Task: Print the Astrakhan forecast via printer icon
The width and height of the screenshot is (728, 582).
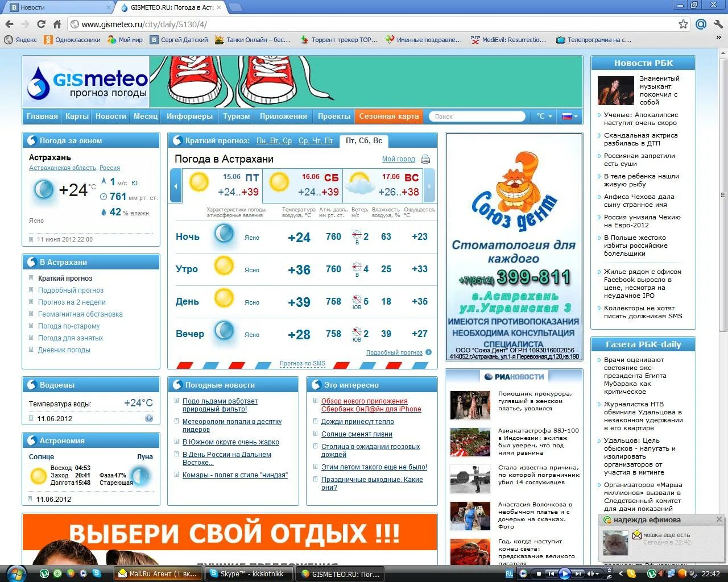Action: click(x=425, y=159)
